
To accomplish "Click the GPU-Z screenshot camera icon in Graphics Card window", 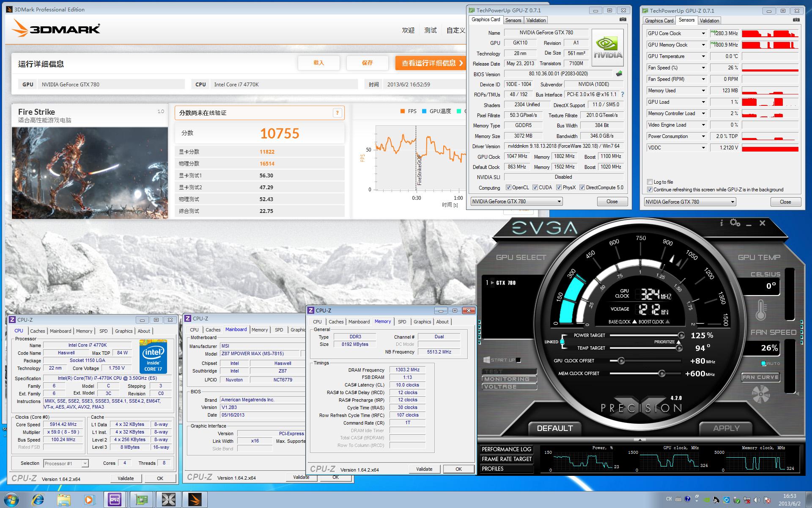I will point(623,19).
